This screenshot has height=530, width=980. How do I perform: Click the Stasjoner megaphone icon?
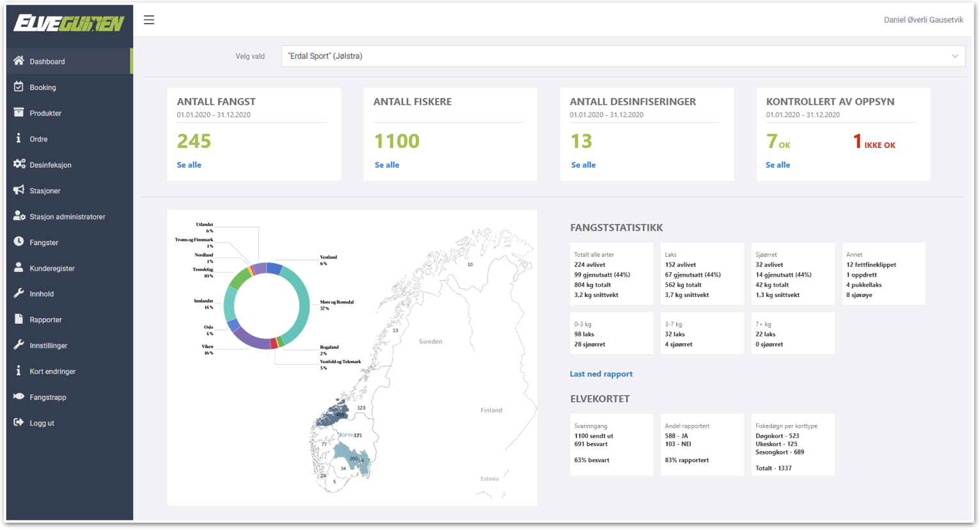19,190
